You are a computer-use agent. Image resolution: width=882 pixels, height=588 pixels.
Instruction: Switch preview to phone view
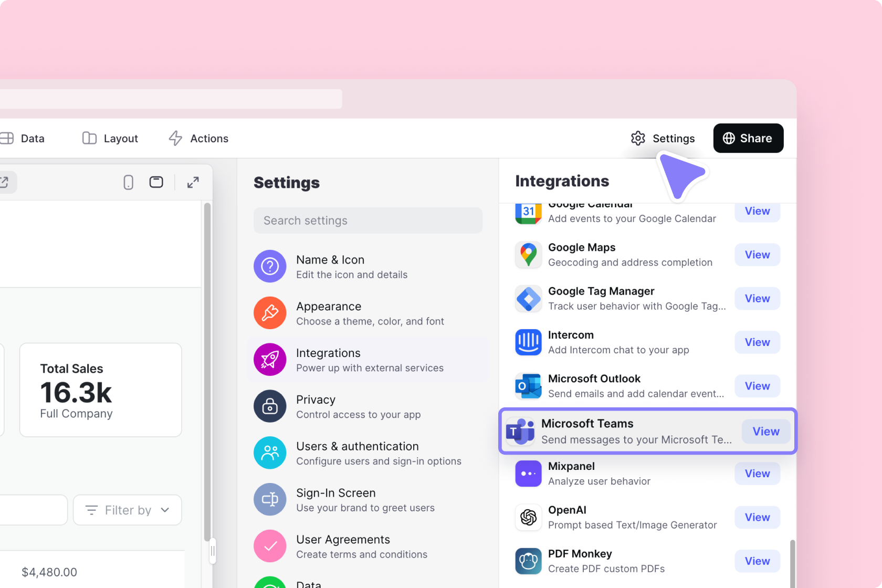click(128, 182)
